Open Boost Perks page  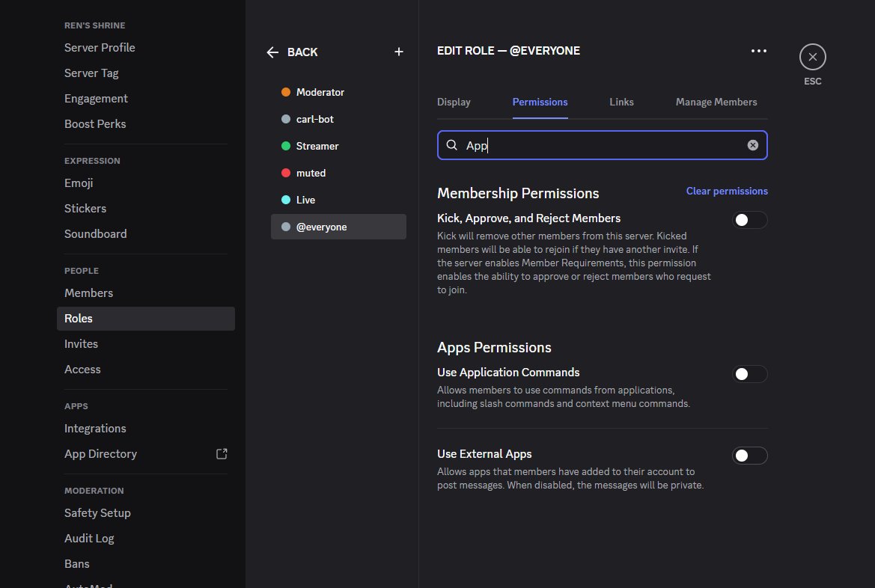click(x=146, y=124)
